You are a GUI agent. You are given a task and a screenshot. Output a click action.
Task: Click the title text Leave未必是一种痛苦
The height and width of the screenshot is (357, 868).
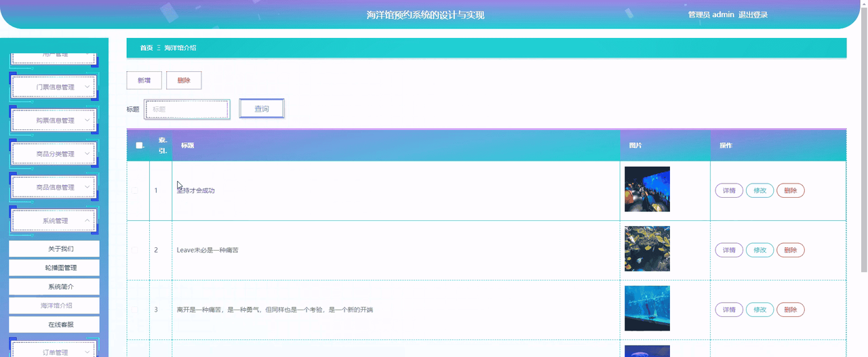tap(208, 251)
